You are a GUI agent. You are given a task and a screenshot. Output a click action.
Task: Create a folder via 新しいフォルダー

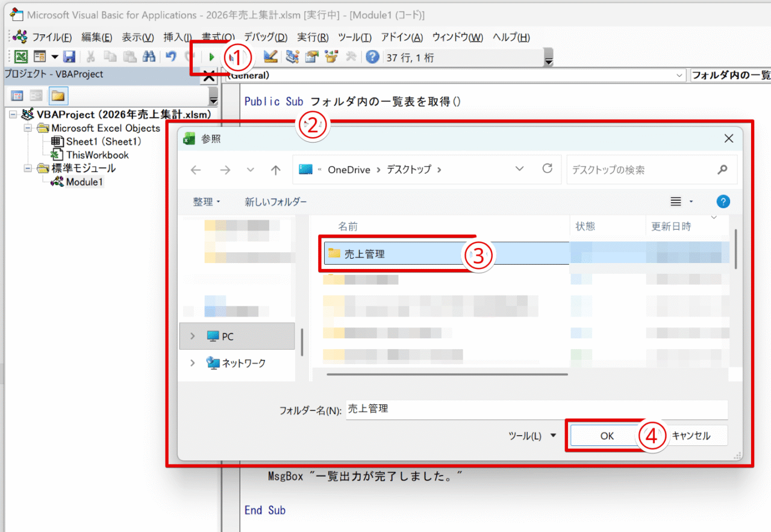[275, 202]
